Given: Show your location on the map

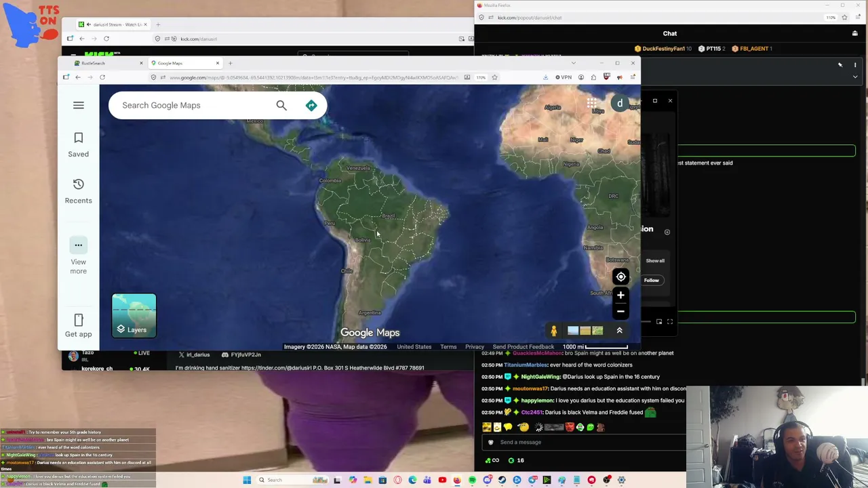Looking at the screenshot, I should 620,277.
